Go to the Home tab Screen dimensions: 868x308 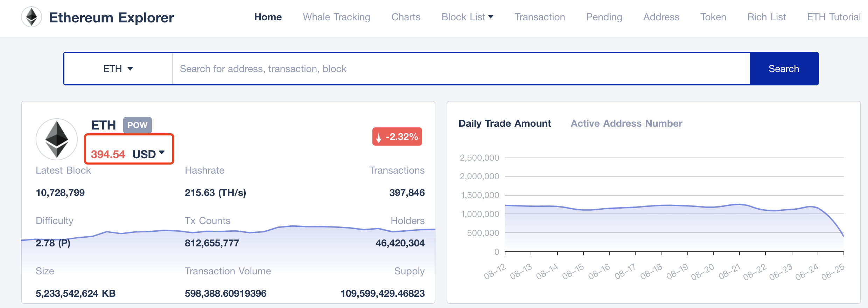[268, 17]
